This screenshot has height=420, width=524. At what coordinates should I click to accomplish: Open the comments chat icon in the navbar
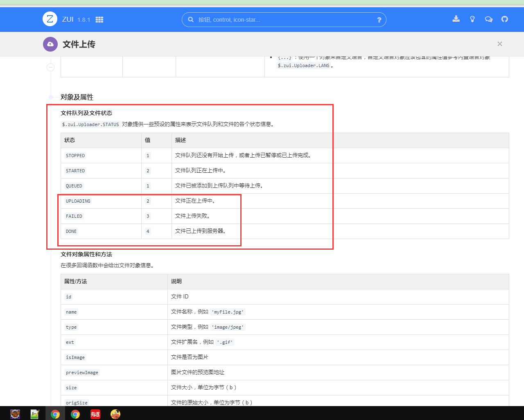488,19
